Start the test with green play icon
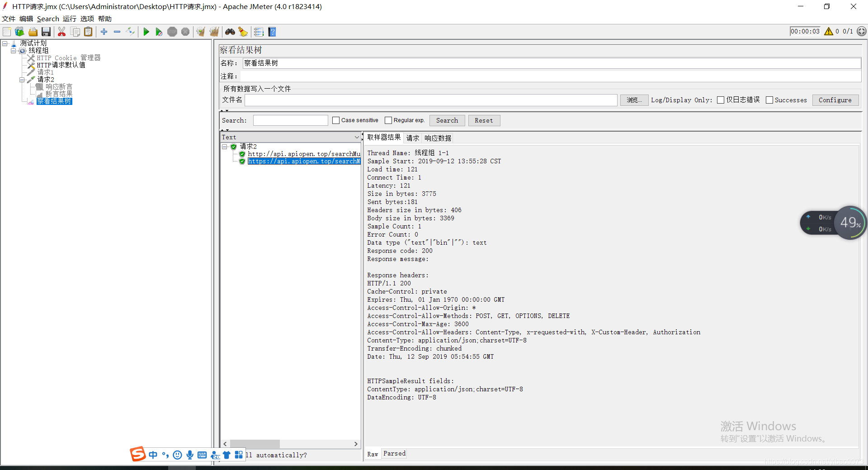The height and width of the screenshot is (470, 868). 146,32
